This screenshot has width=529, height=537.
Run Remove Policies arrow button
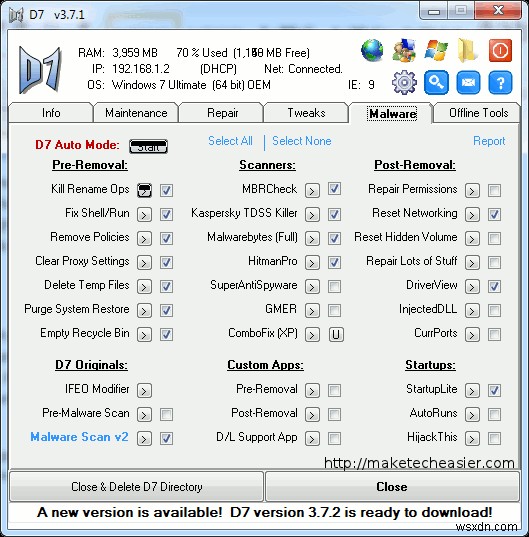[x=144, y=239]
